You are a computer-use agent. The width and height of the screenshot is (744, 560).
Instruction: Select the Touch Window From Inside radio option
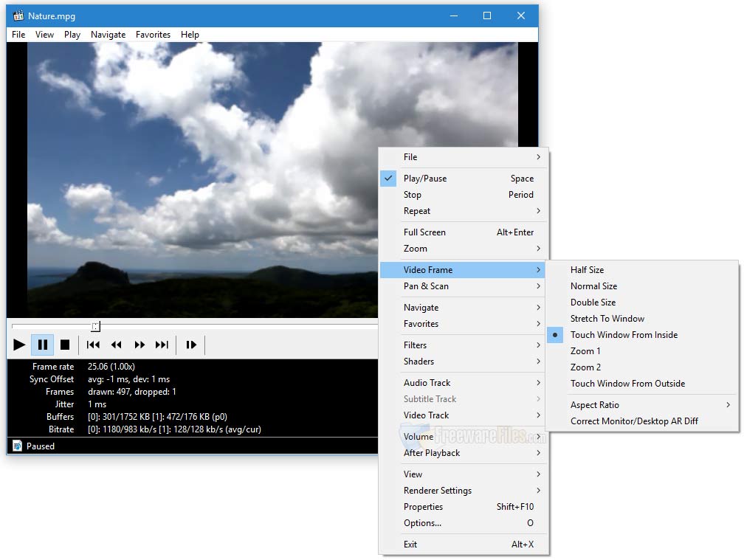(624, 334)
